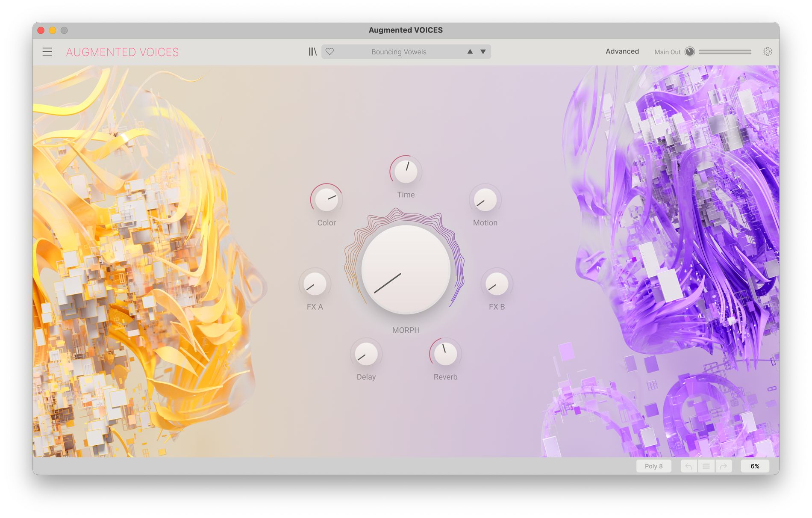This screenshot has height=518, width=812.
Task: Open the settings gear panel
Action: (x=767, y=52)
